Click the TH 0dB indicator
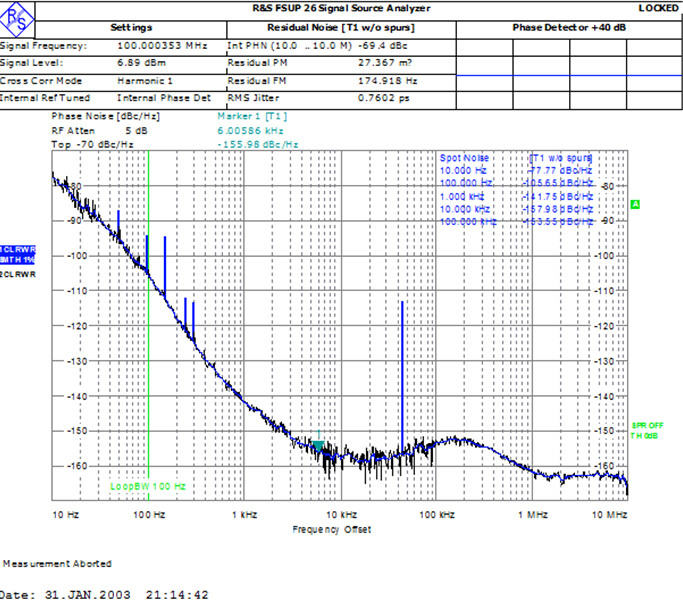Viewport: 683px width, 615px height. 644,436
